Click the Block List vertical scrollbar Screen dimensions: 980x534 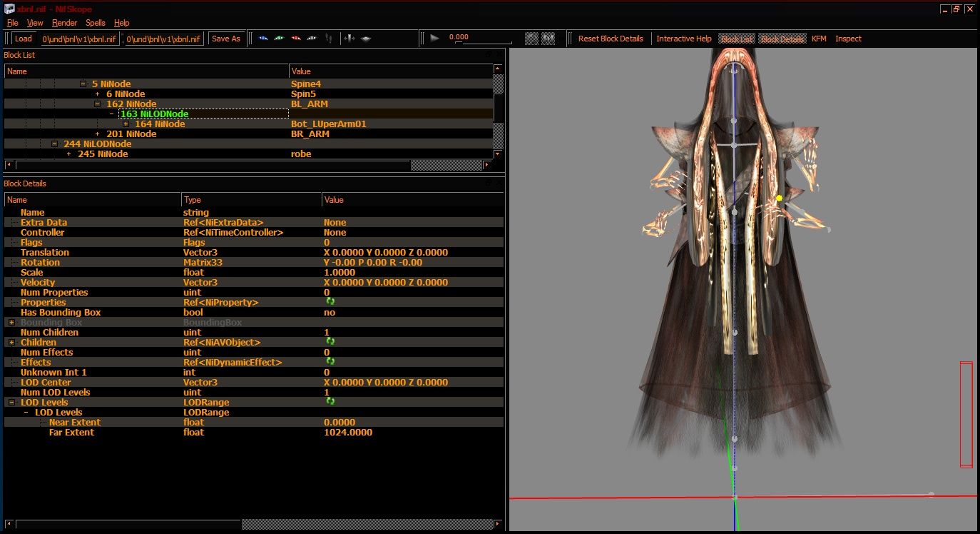pos(499,111)
